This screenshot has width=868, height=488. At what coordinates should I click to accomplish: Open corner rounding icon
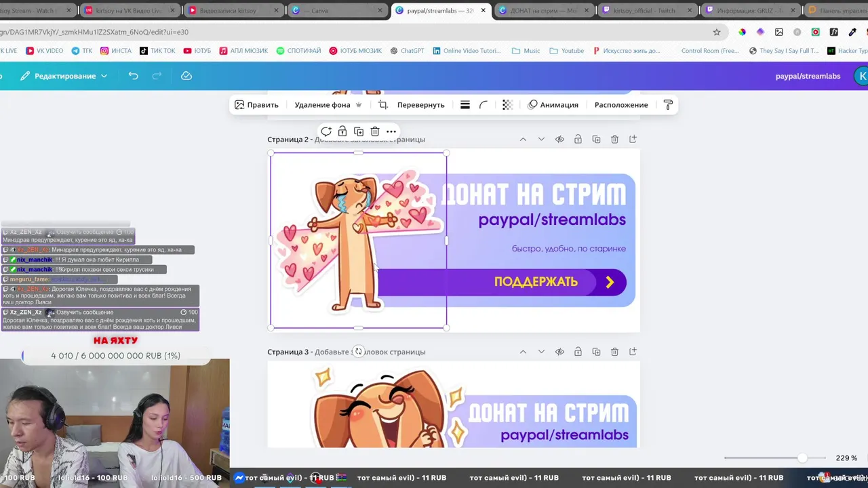click(484, 105)
